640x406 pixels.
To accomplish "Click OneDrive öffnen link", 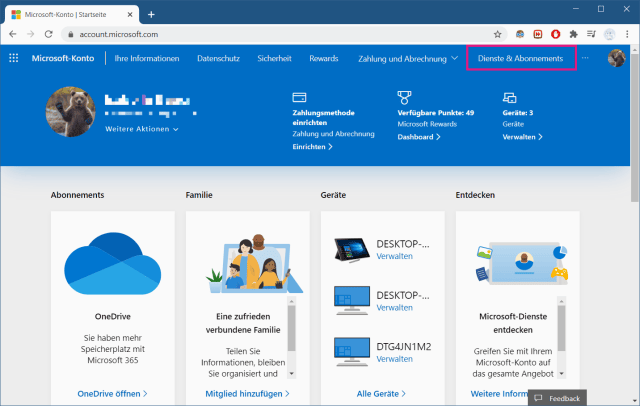I will [x=112, y=394].
